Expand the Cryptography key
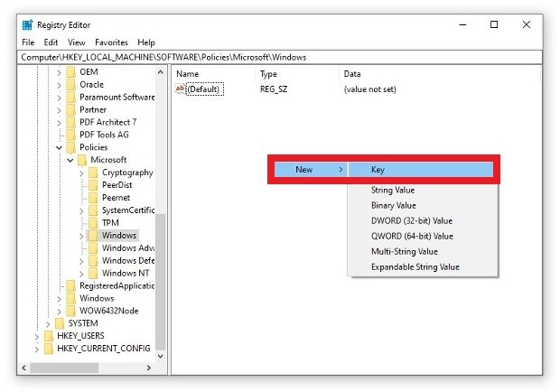560x392 pixels. pos(81,173)
